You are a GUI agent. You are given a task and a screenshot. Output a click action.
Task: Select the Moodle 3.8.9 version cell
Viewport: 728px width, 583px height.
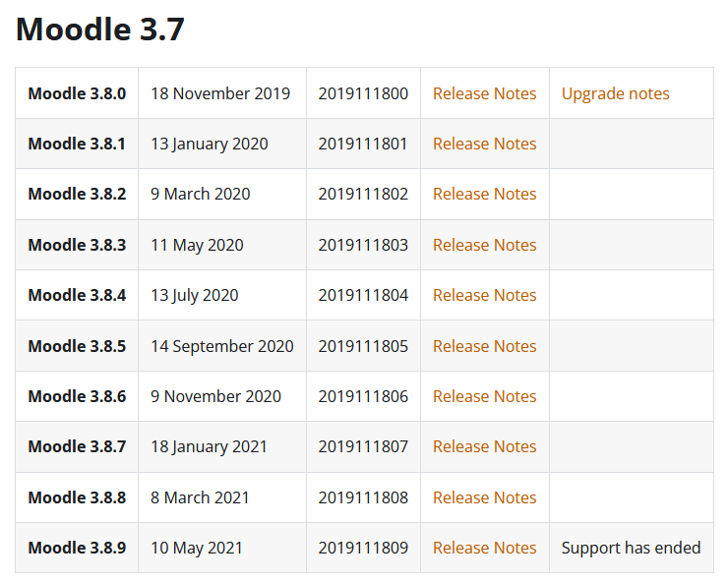[77, 548]
